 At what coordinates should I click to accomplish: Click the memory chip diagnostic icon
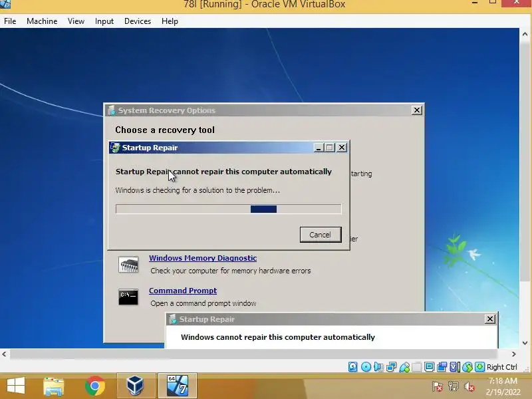(x=128, y=265)
